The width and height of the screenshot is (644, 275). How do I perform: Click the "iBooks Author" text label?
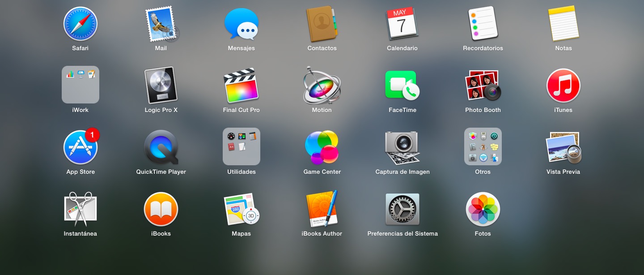tap(322, 234)
